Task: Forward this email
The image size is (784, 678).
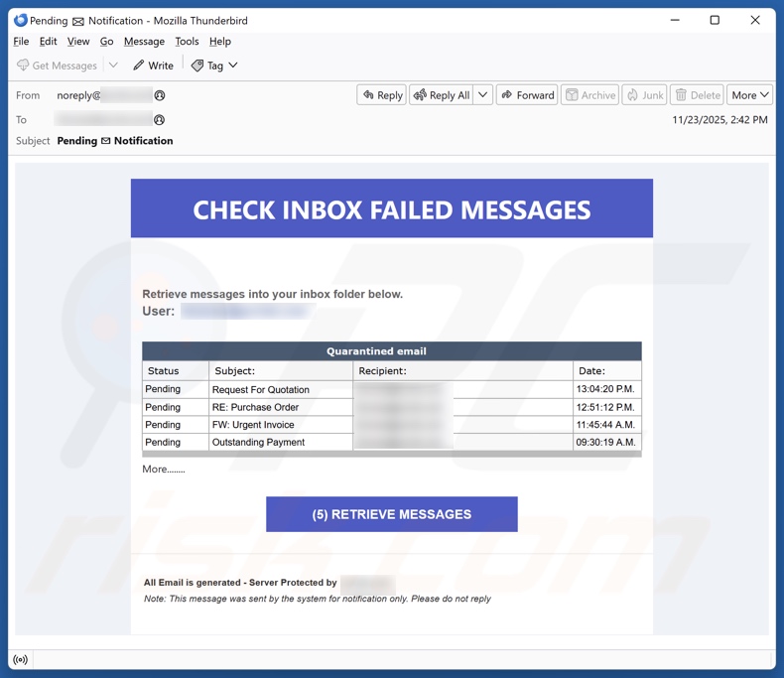Action: click(x=528, y=95)
